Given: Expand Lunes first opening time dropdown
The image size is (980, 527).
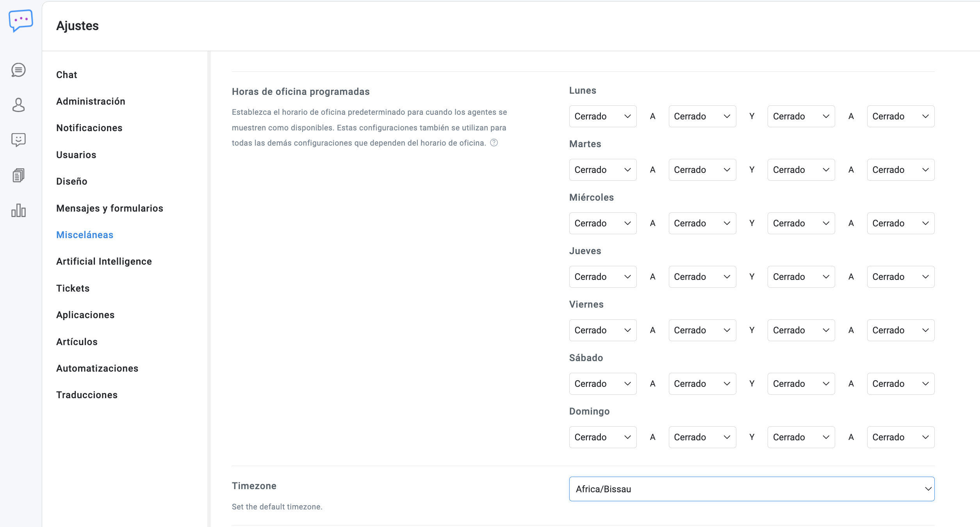Looking at the screenshot, I should (602, 116).
